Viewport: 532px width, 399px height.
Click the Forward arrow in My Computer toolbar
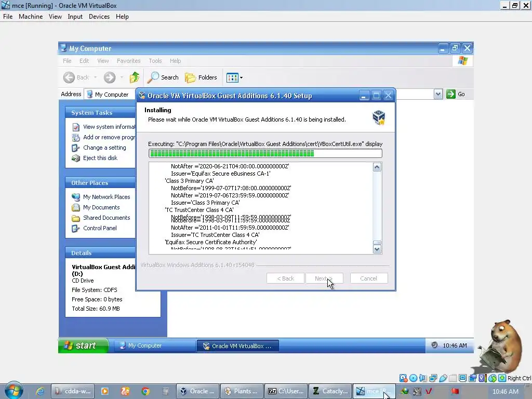click(109, 77)
